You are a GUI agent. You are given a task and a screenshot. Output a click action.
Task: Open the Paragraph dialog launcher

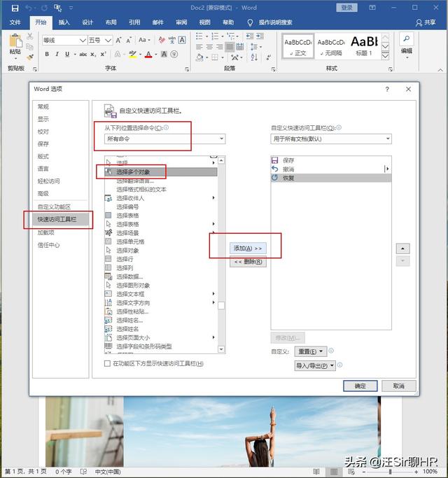point(273,69)
